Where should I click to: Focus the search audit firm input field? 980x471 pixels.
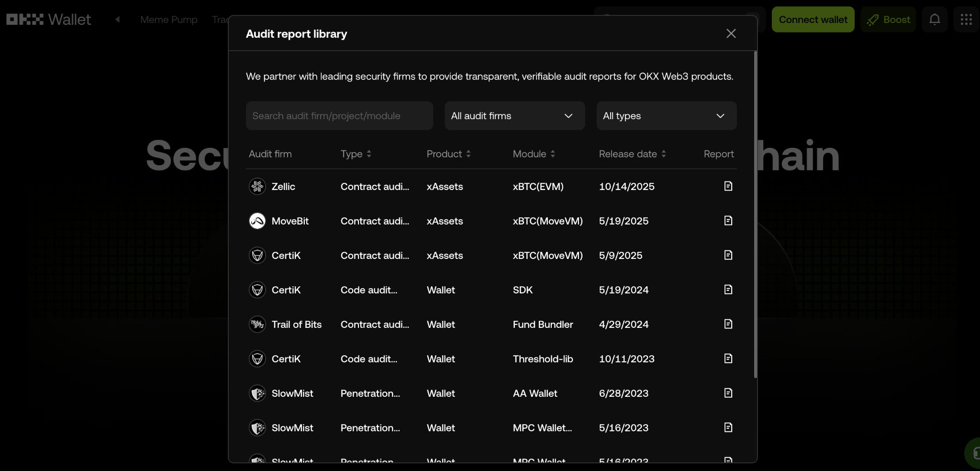click(x=339, y=116)
